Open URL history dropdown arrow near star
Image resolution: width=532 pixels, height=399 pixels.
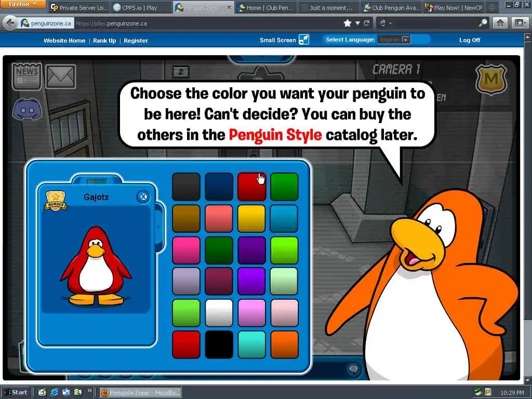[x=357, y=23]
